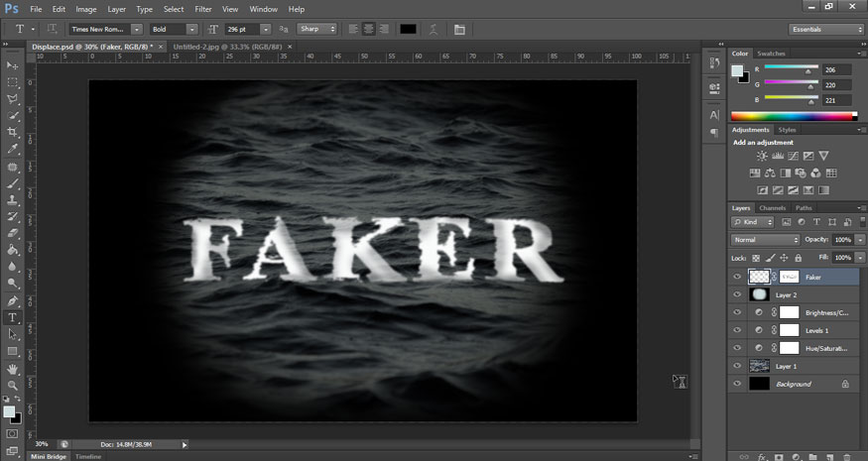The image size is (868, 461).
Task: Select the Rectangular Marquee tool
Action: pyautogui.click(x=12, y=82)
